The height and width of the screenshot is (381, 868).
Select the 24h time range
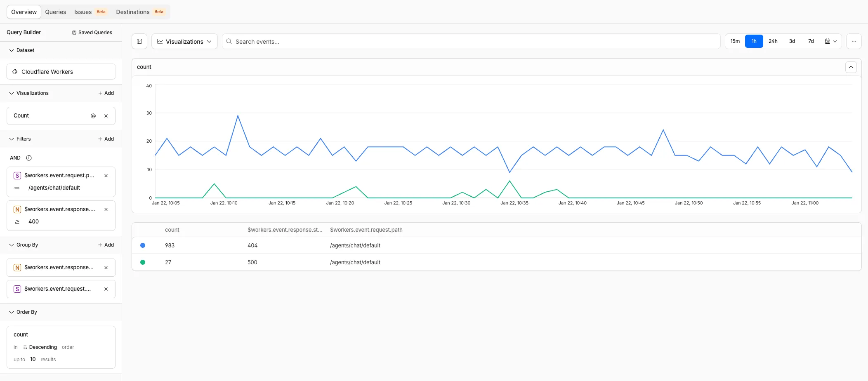click(x=773, y=41)
